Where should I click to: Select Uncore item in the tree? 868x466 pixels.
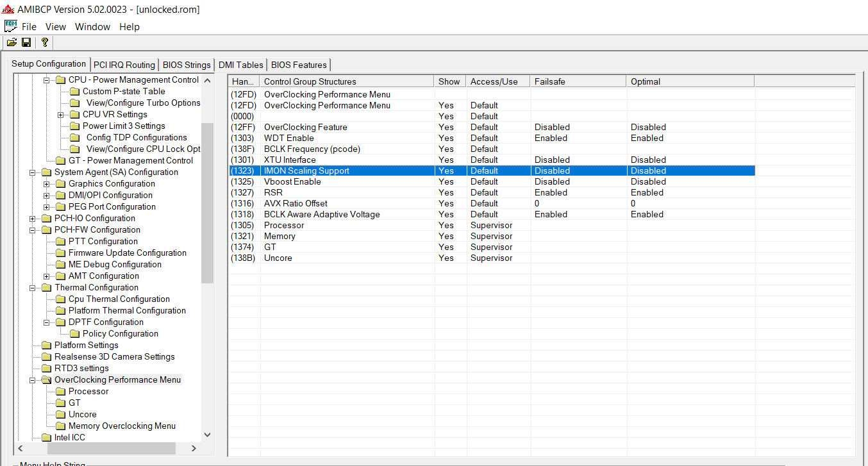click(x=83, y=414)
